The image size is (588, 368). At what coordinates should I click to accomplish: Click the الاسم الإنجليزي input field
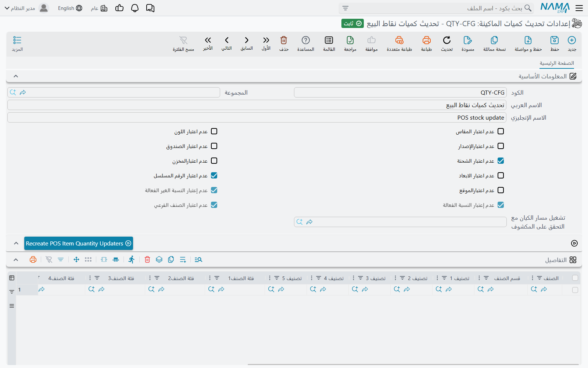point(257,117)
